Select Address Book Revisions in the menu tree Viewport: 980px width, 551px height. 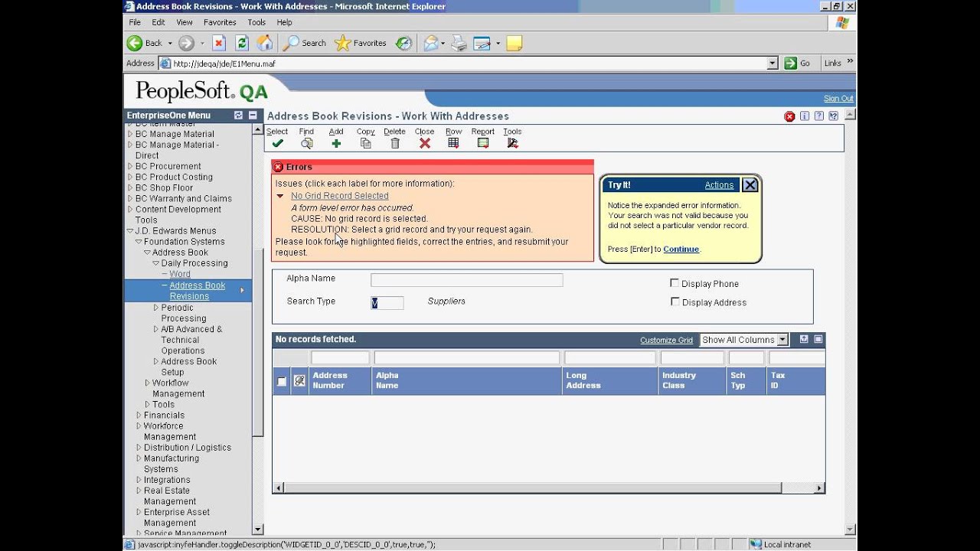coord(198,291)
